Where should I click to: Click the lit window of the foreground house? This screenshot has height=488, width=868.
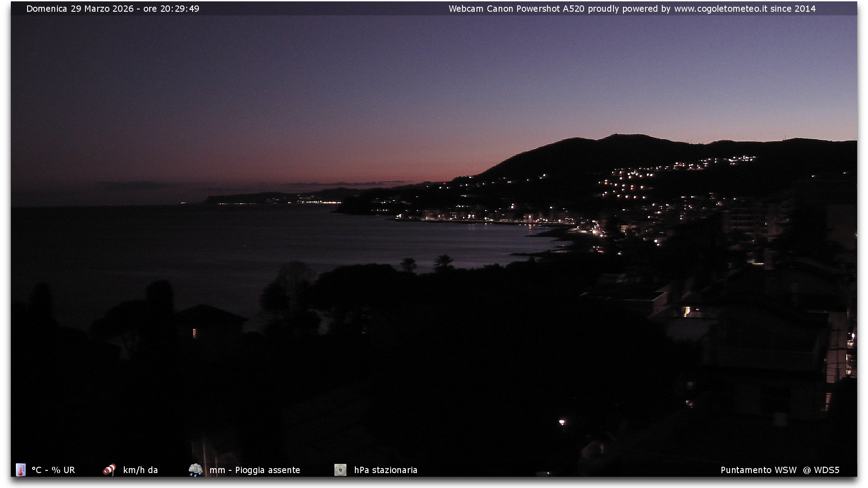(195, 333)
